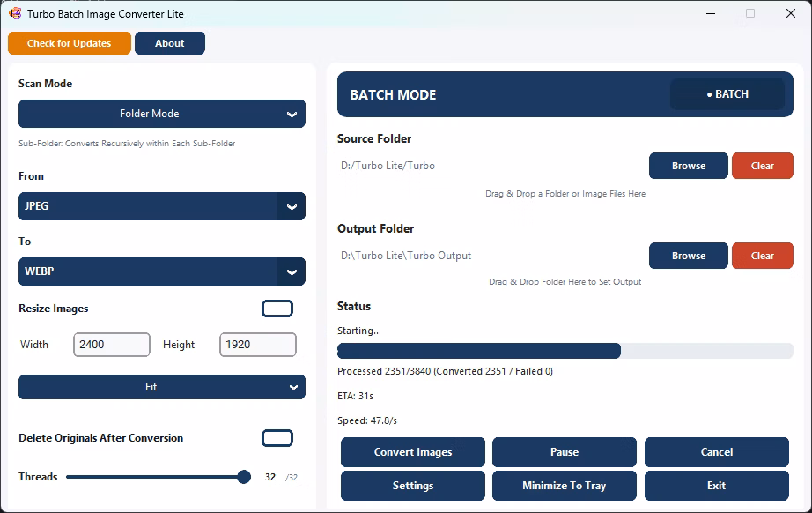Click the Processed 2351/3840 status text

coord(445,371)
